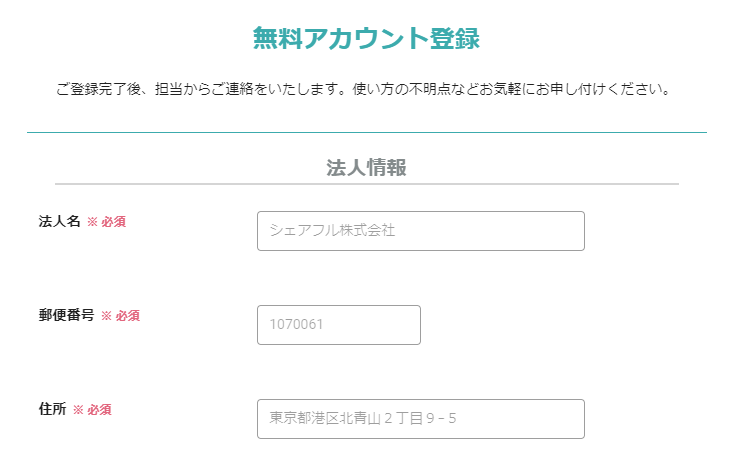Click the 必須 marker beside 住所
Image resolution: width=749 pixels, height=470 pixels.
[x=99, y=410]
